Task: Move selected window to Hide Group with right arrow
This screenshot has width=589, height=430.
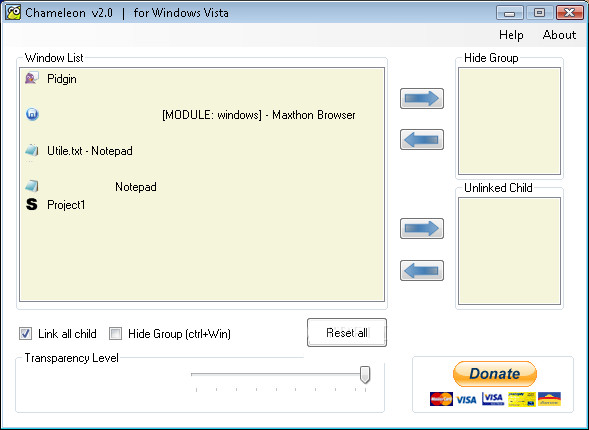Action: point(422,98)
